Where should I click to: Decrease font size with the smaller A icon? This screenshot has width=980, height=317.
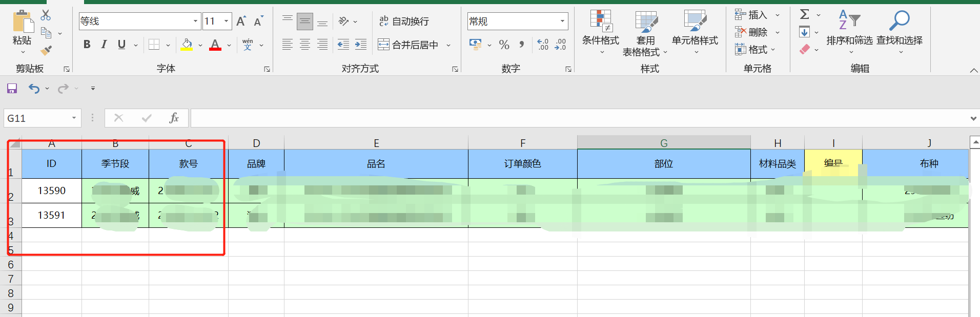click(x=259, y=21)
